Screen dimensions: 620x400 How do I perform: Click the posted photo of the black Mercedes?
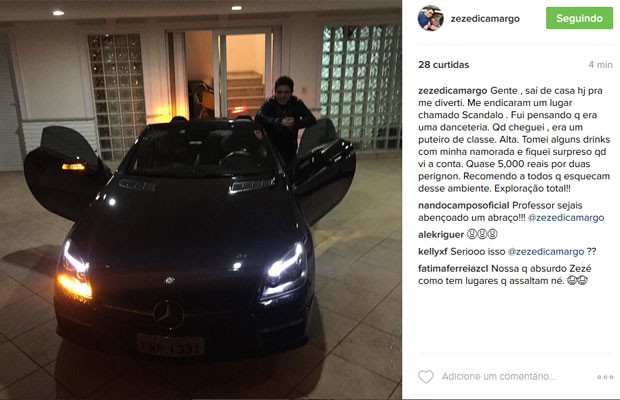tap(201, 200)
